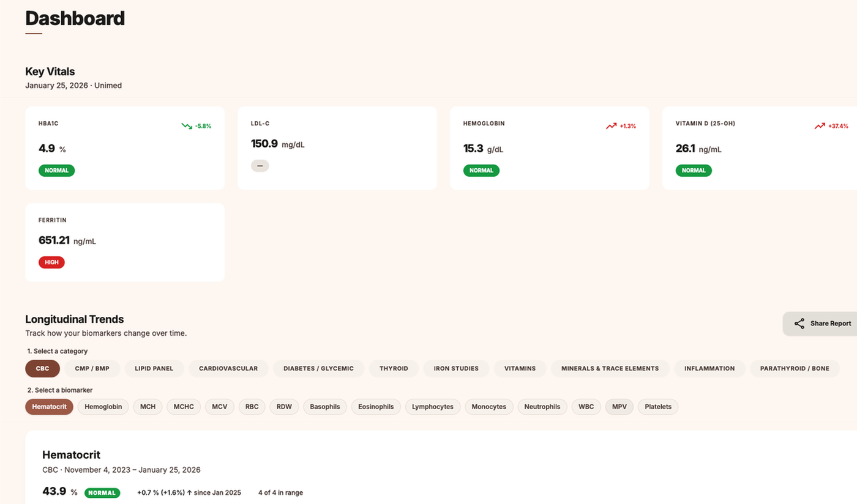Click the NORMAL badge on Vitamin D card
857x504 pixels.
click(694, 171)
